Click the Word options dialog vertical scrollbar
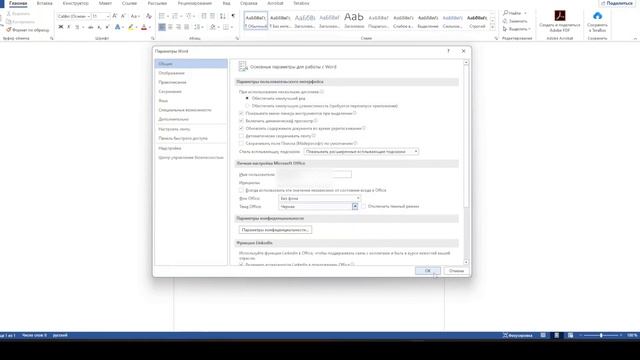 tap(466, 162)
